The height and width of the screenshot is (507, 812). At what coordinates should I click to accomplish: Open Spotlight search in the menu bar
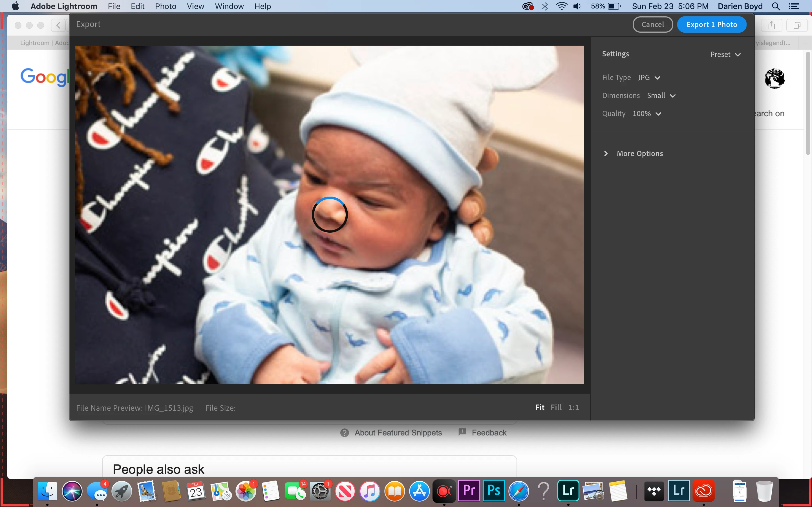(x=776, y=6)
